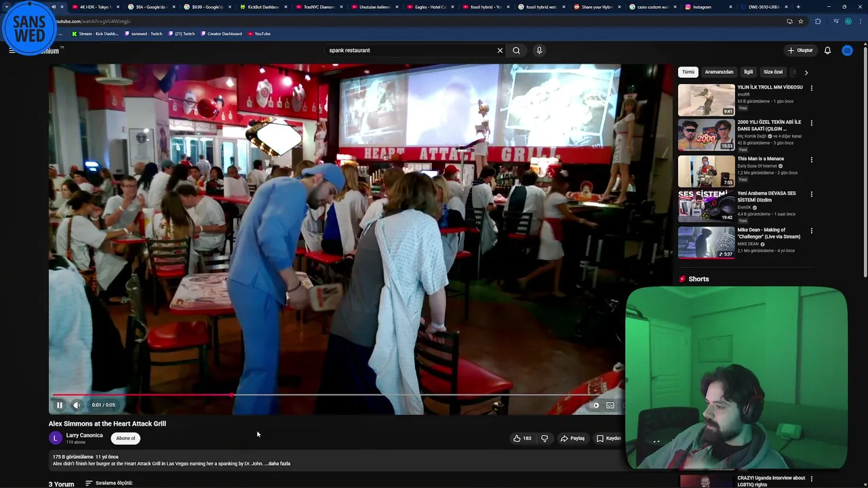Screen dimensions: 868x488
Task: Open Mike Dean Making of Challenger title
Action: [x=768, y=233]
